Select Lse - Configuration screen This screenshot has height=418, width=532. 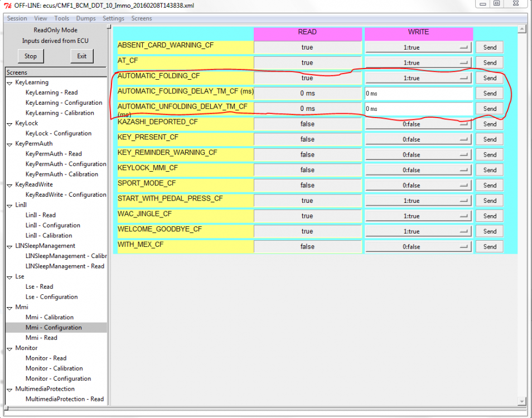coord(51,297)
